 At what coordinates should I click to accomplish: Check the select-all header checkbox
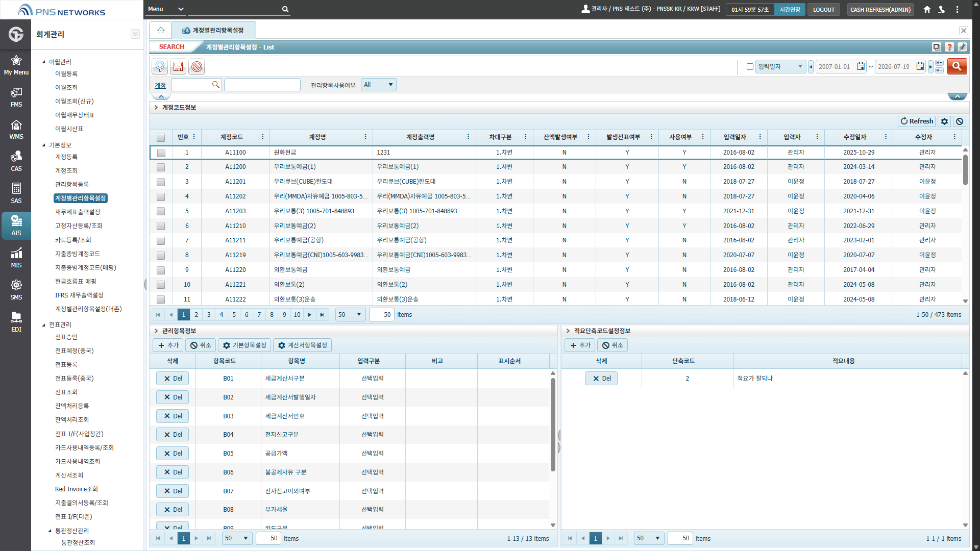(x=161, y=137)
